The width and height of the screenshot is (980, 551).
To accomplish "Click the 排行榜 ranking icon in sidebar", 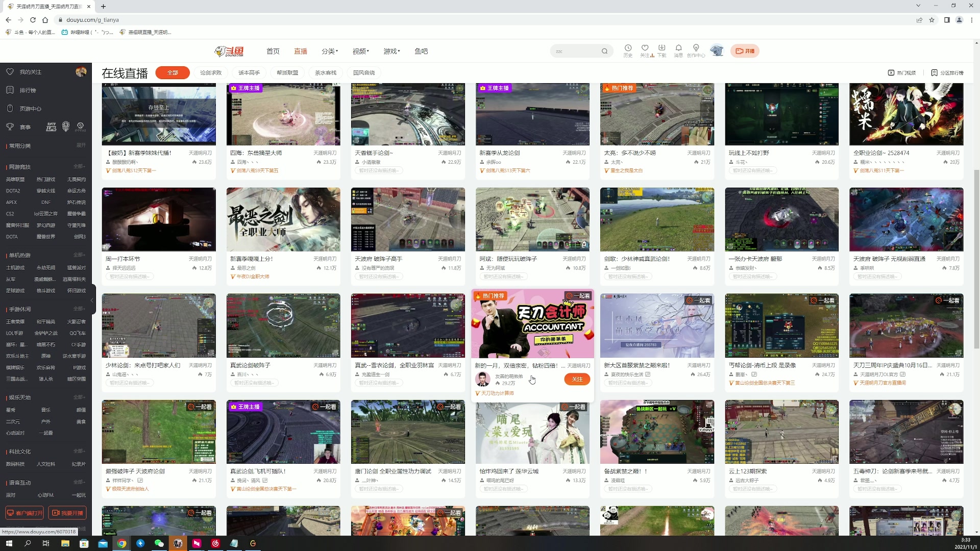I will coord(10,90).
